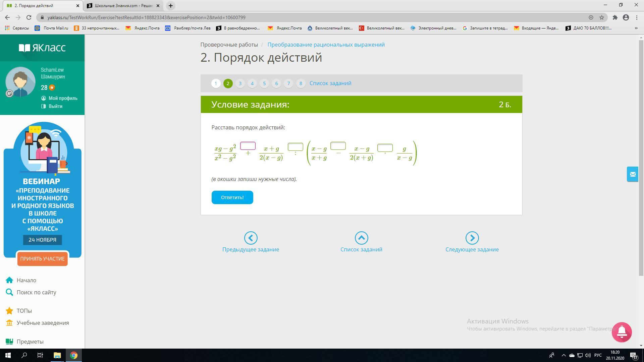Open Chrome extensions puzzle icon
Viewport: 644px width, 362px height.
615,17
